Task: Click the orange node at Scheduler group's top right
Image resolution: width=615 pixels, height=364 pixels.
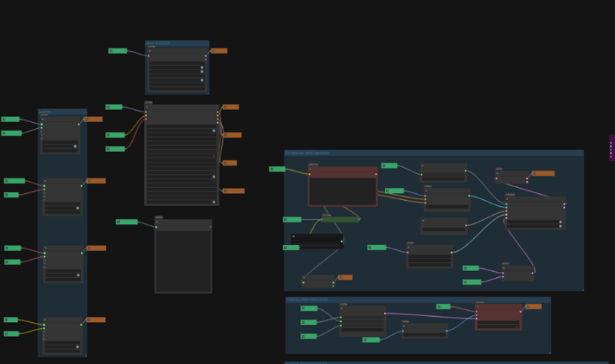Action: [x=544, y=173]
